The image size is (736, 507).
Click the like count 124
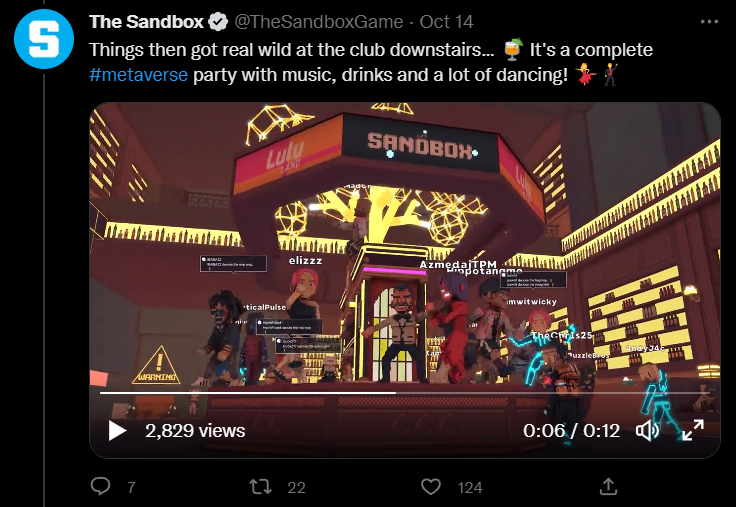coord(470,488)
